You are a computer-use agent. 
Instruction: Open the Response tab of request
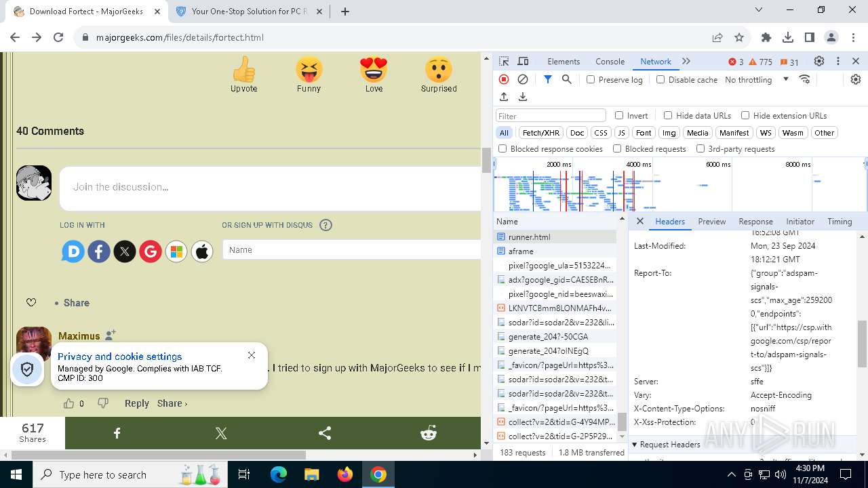point(755,221)
